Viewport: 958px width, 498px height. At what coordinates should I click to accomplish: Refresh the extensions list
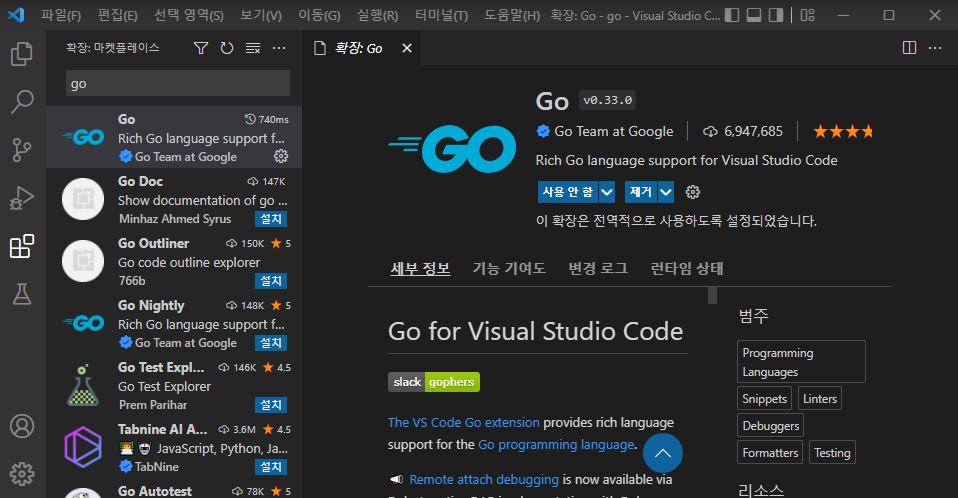pos(227,48)
